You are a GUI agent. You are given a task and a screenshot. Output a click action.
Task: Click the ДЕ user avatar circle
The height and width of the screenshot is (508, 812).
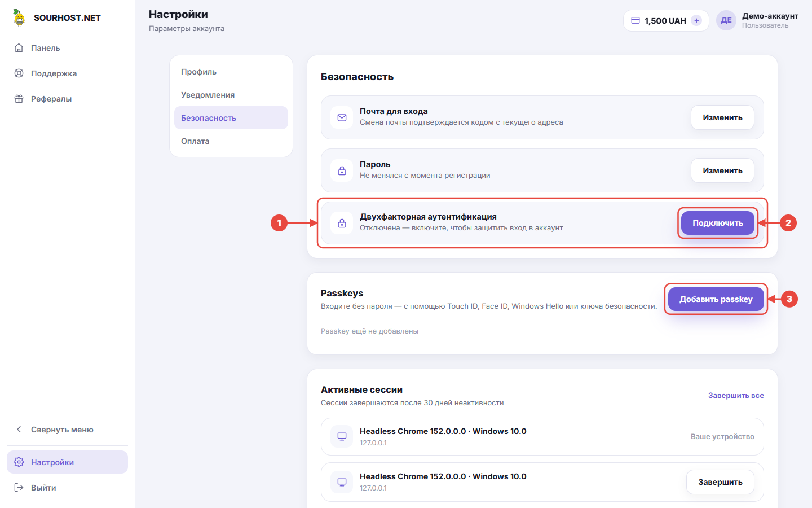[x=726, y=20]
